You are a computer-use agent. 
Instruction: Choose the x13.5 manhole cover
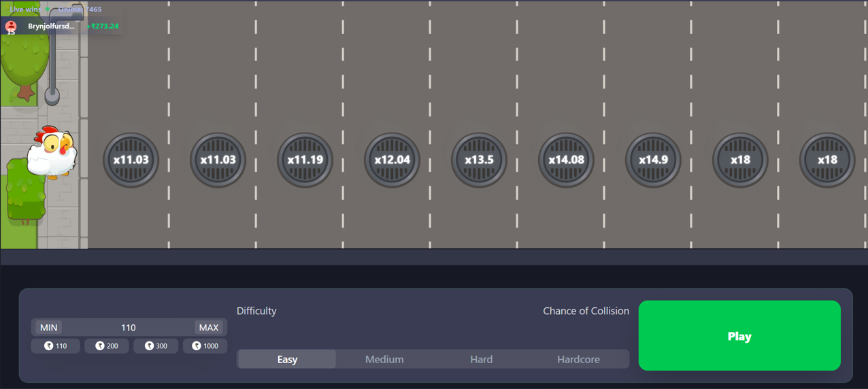tap(479, 160)
